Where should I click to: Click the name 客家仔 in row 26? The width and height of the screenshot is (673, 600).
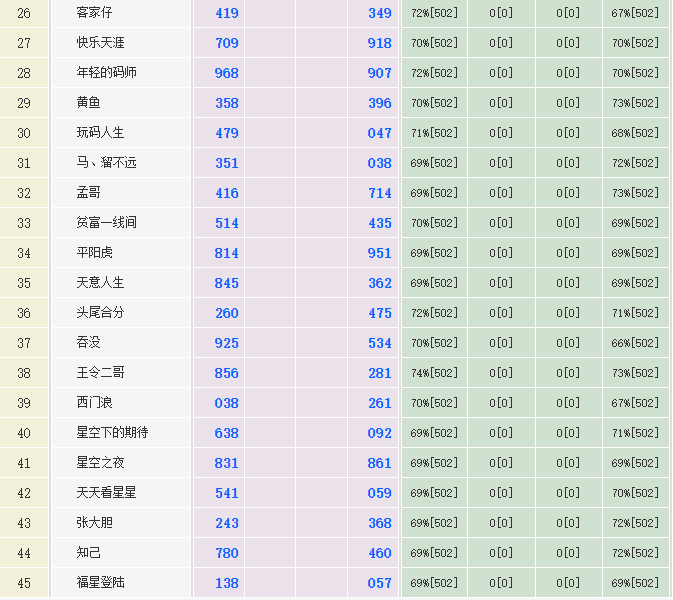[94, 13]
